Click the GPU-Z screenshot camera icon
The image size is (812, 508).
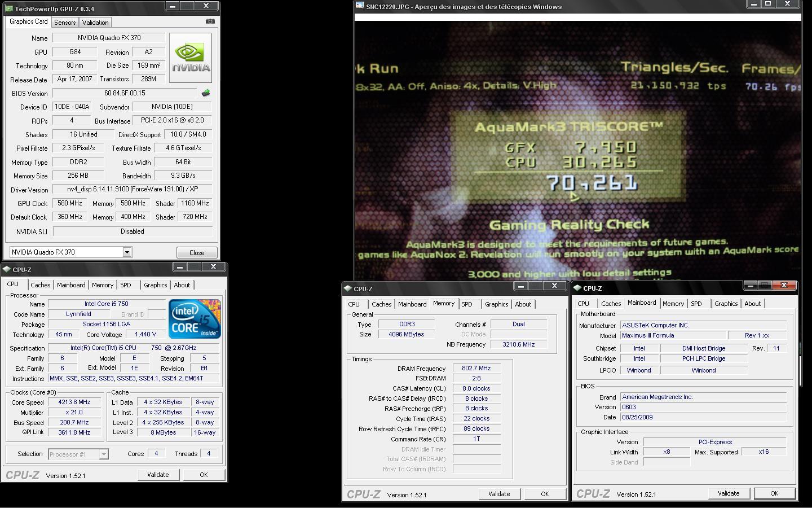pos(210,21)
